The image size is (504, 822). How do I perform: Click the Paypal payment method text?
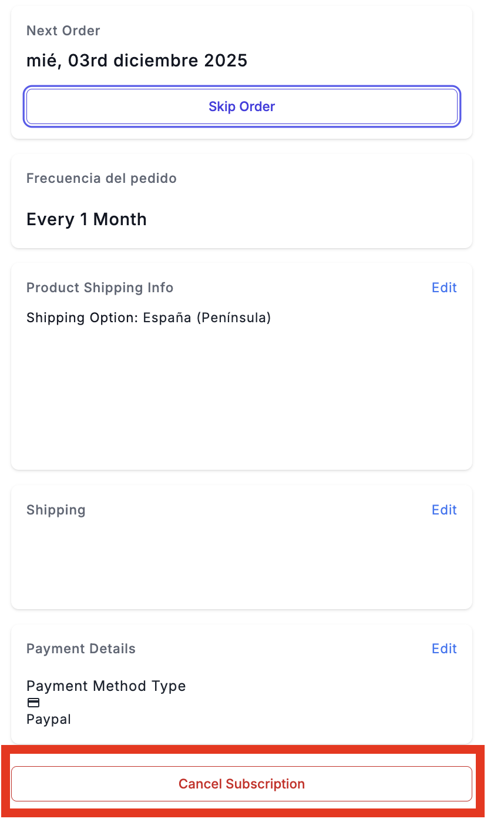pos(49,719)
